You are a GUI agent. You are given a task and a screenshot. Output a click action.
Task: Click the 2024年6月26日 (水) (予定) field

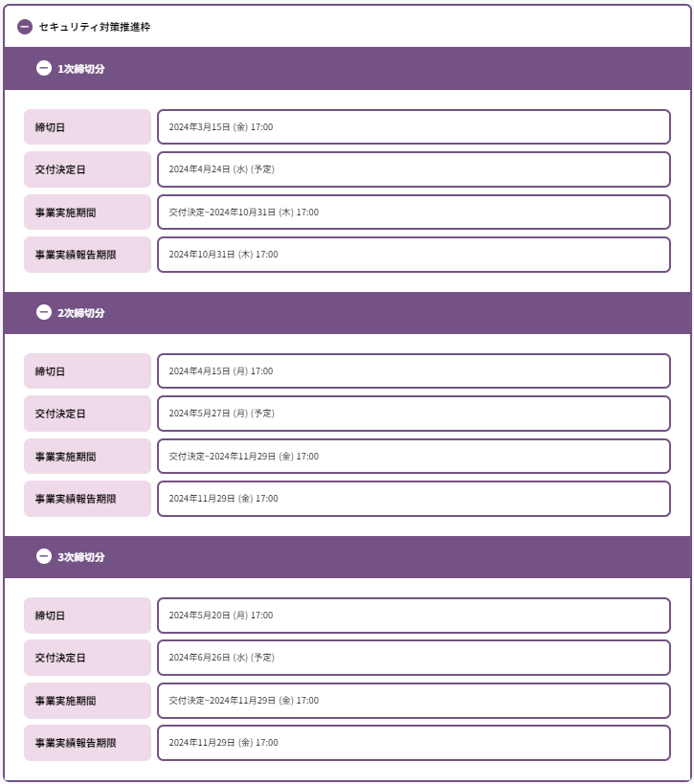(x=414, y=658)
